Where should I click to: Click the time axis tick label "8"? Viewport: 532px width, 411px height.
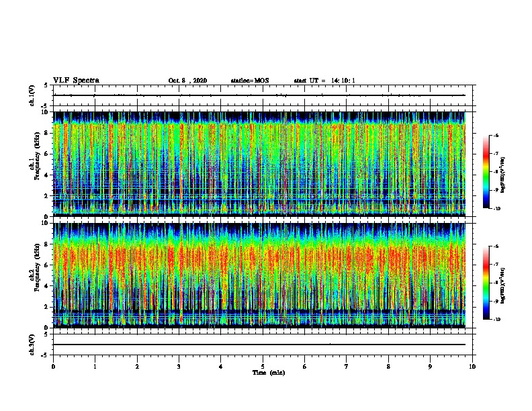pyautogui.click(x=388, y=367)
